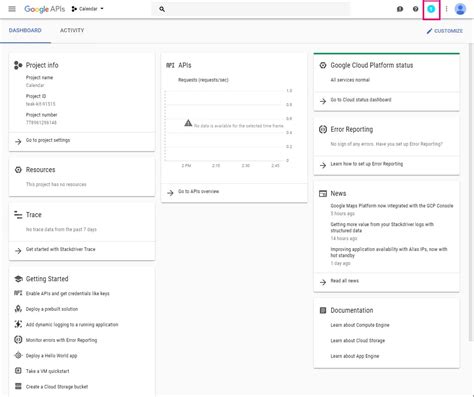Open Take a VM quickstart
This screenshot has height=397, width=474.
(47, 371)
